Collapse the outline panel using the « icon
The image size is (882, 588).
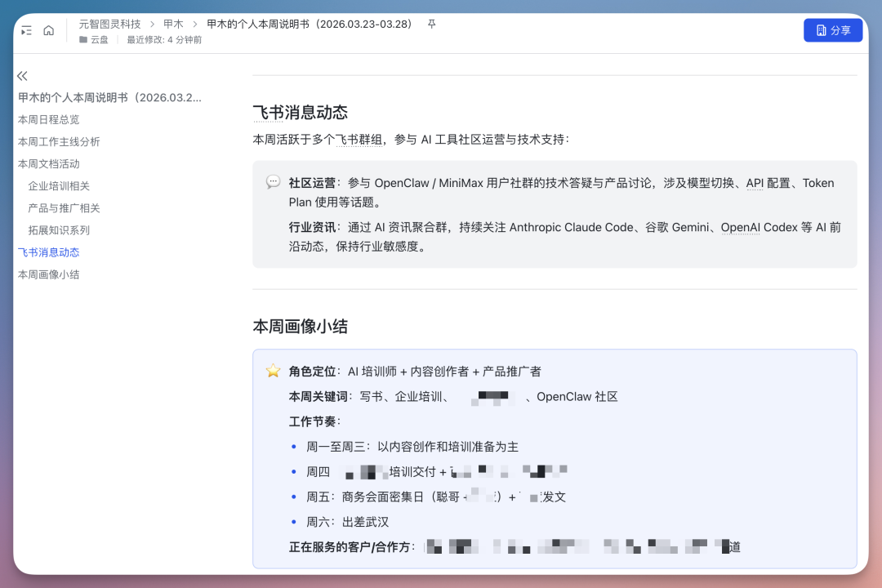click(21, 75)
